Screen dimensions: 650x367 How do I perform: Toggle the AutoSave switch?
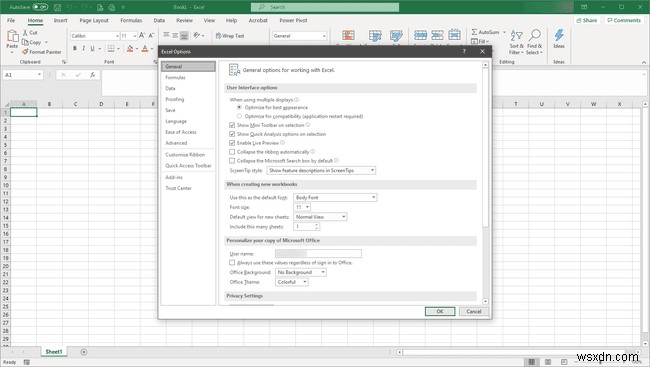(40, 7)
